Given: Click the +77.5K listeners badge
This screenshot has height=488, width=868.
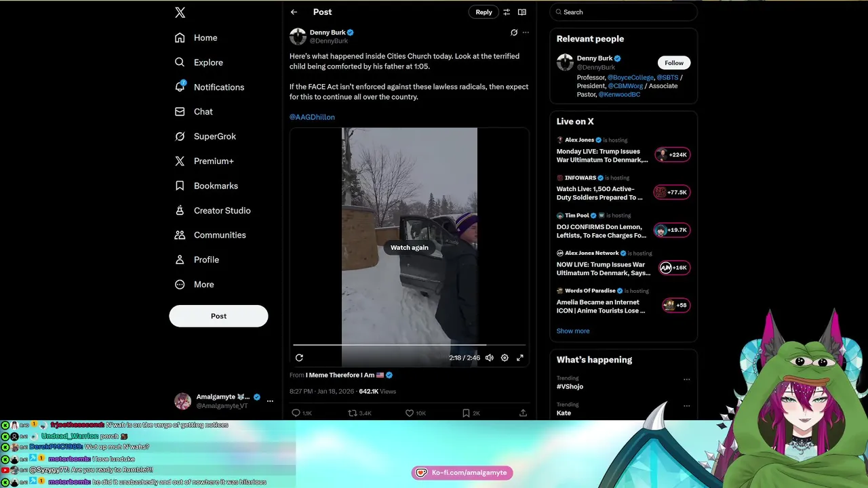Looking at the screenshot, I should [x=671, y=192].
